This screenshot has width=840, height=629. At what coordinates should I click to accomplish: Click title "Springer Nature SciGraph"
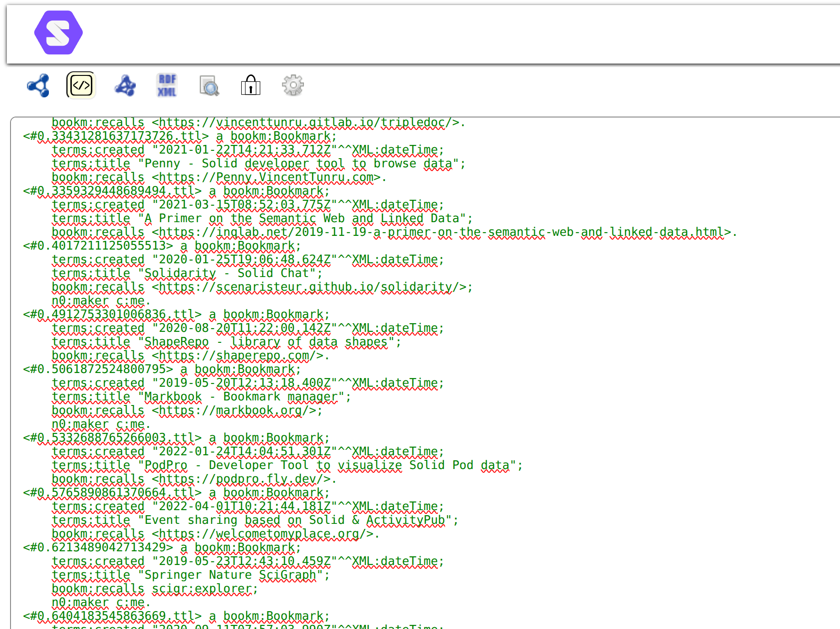point(231,575)
